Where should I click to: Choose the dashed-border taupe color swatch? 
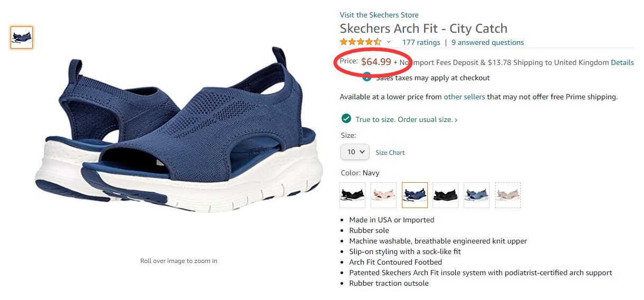[x=508, y=195]
